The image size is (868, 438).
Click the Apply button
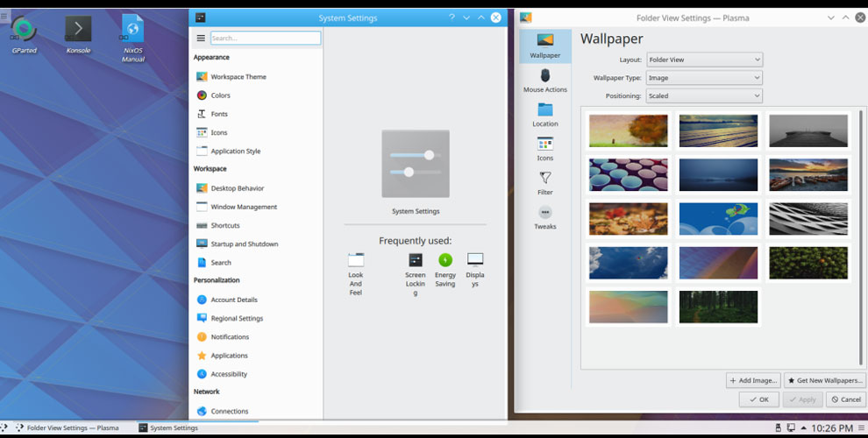pyautogui.click(x=802, y=399)
